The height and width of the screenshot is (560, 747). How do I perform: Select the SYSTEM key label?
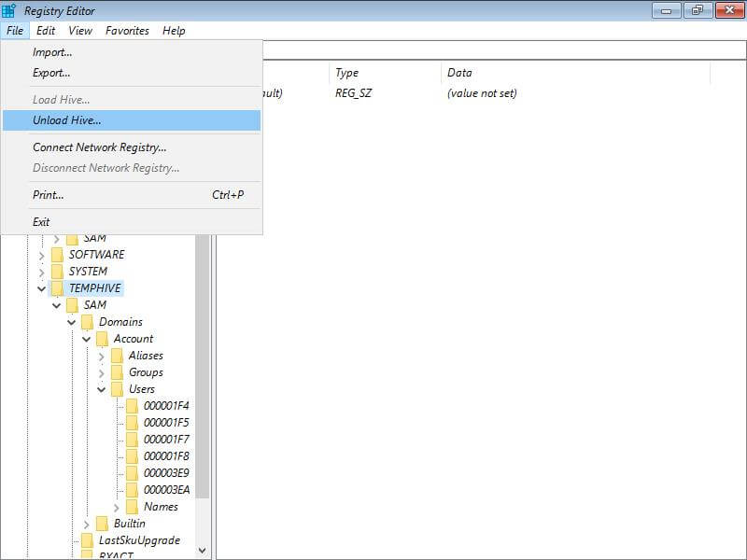pos(88,272)
